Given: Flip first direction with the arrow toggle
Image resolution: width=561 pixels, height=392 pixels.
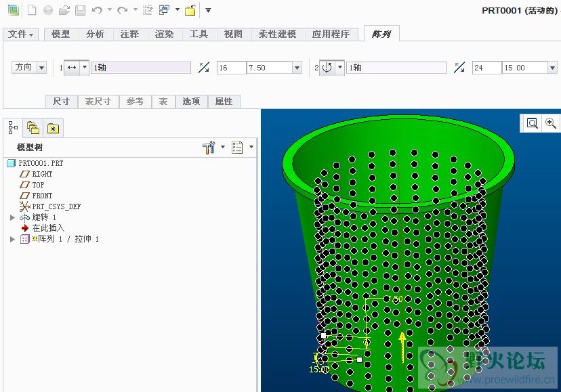Looking at the screenshot, I should pyautogui.click(x=204, y=68).
